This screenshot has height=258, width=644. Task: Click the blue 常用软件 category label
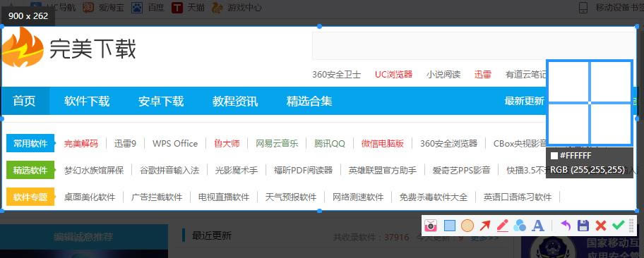point(30,144)
